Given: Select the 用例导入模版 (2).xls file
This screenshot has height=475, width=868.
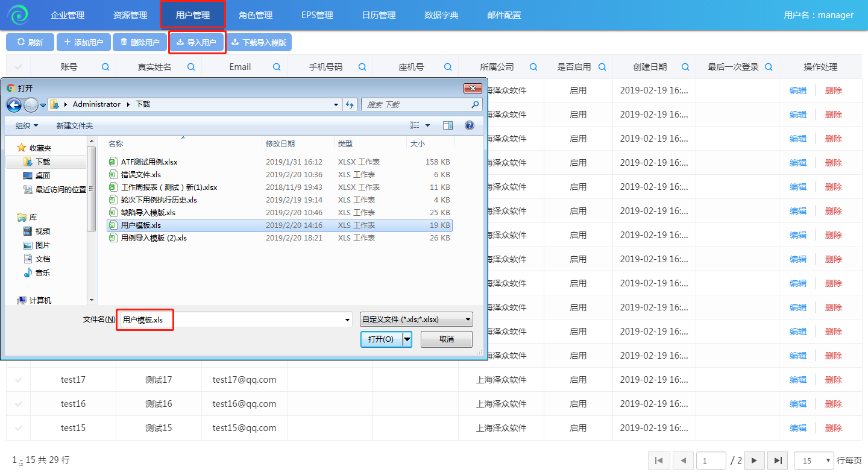Looking at the screenshot, I should pyautogui.click(x=154, y=238).
